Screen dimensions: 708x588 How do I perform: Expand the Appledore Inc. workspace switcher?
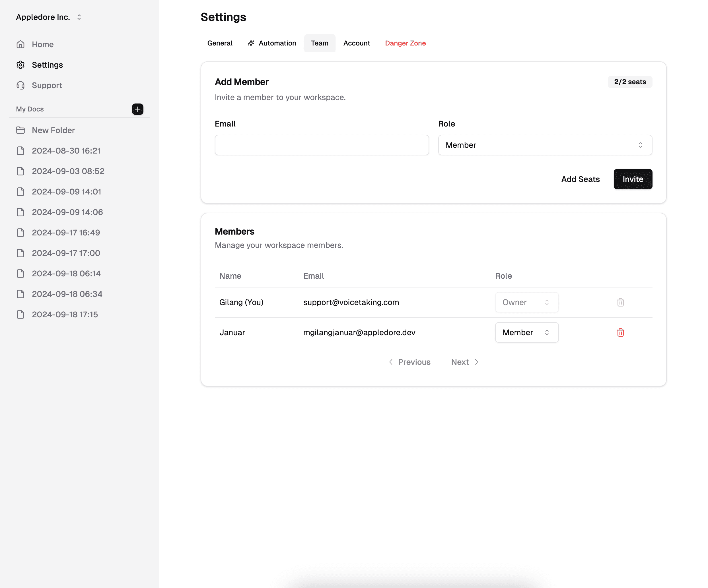49,17
